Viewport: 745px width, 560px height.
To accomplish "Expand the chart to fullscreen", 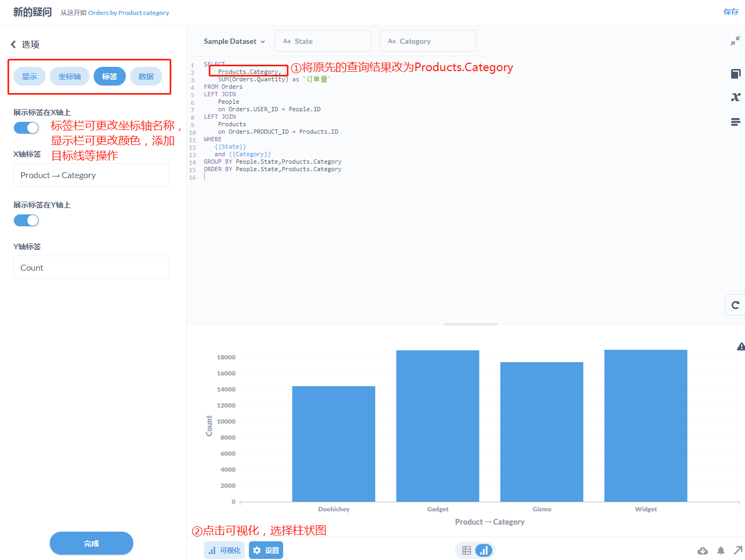I will click(x=738, y=550).
